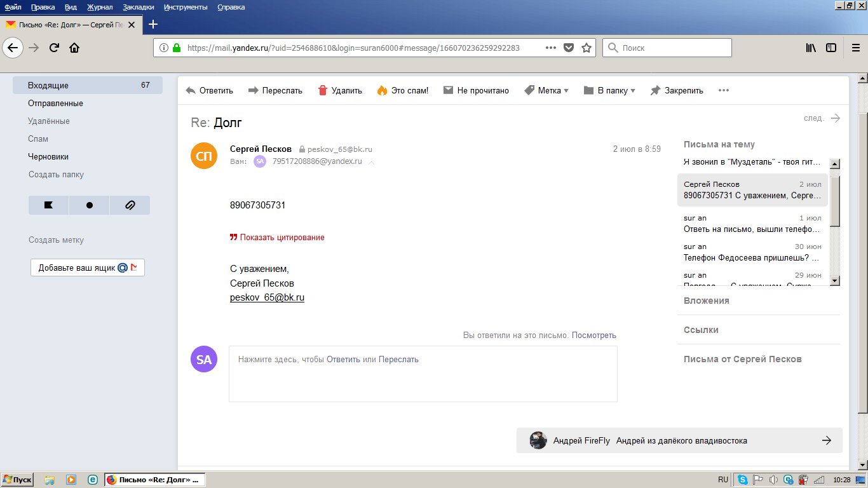The width and height of the screenshot is (868, 488).
Task: Click the browser Forward arrow button
Action: pos(34,48)
